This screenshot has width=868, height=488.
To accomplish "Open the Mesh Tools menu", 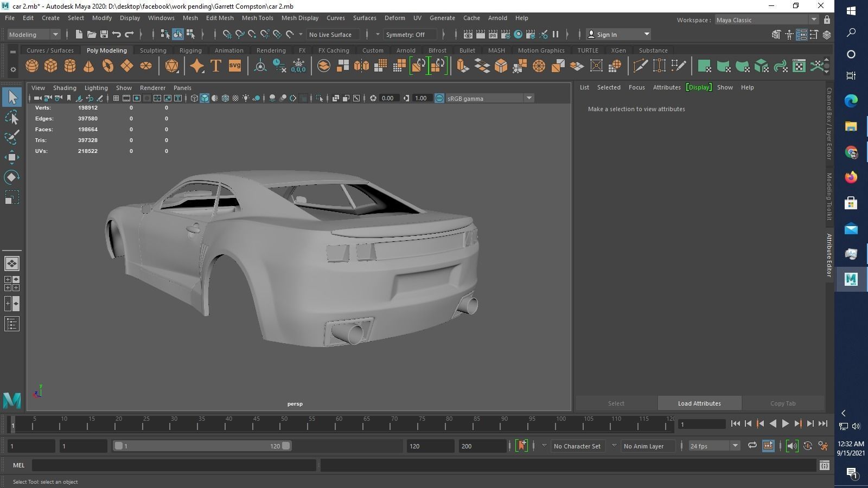I will 257,18.
